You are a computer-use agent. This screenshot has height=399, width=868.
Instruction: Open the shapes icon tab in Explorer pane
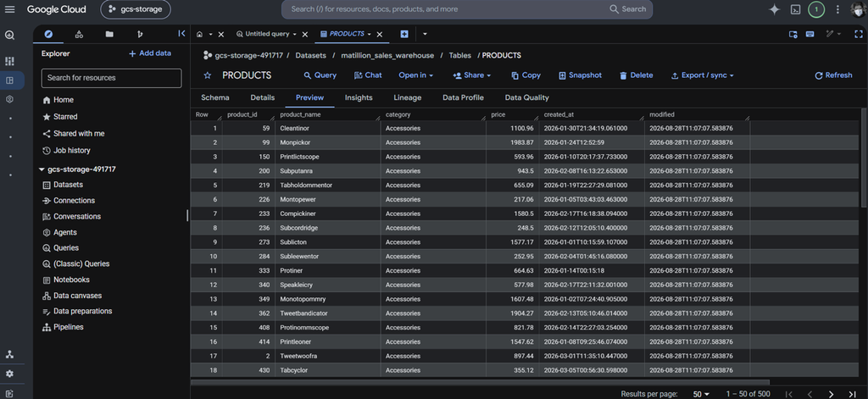(x=79, y=34)
